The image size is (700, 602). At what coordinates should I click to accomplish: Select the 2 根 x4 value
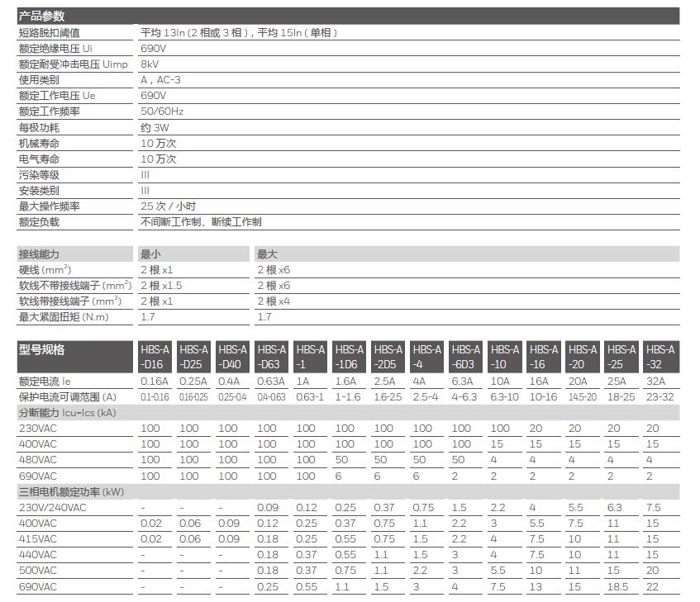[274, 301]
